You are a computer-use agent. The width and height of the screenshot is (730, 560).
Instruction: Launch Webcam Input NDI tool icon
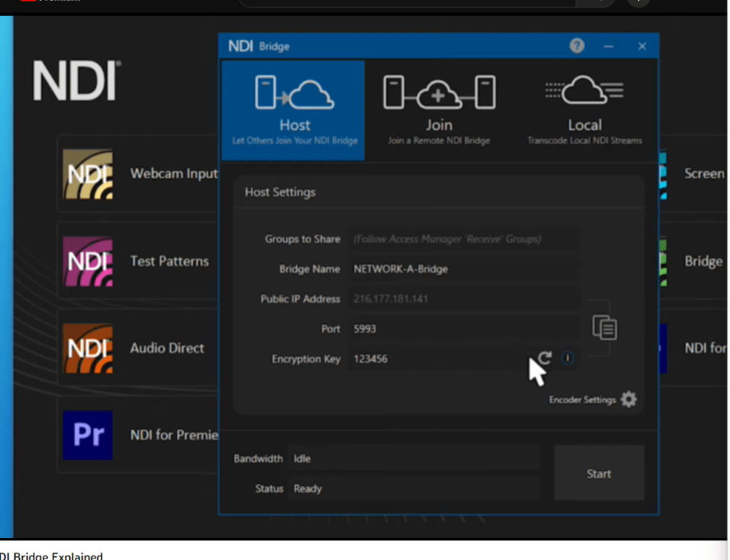point(88,174)
